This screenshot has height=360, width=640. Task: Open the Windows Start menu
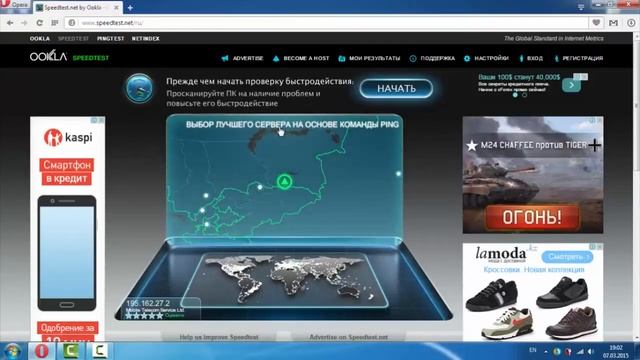click(12, 351)
